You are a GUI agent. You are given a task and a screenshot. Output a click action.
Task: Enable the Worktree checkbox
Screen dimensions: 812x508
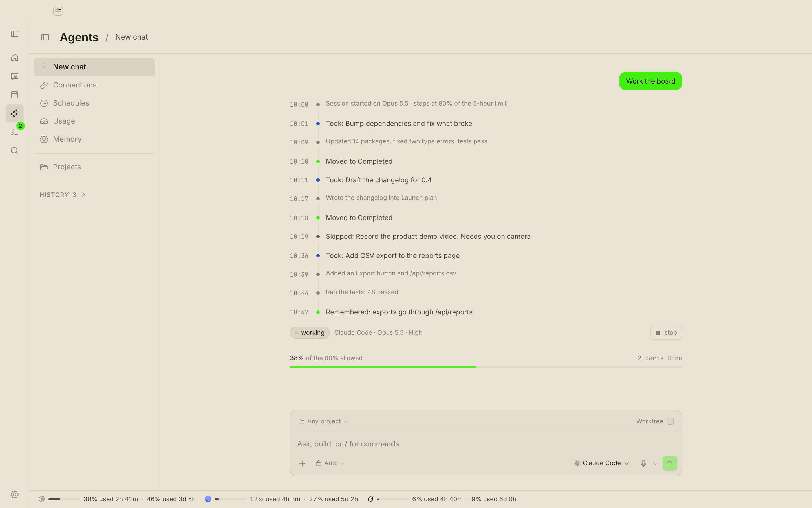coord(670,421)
